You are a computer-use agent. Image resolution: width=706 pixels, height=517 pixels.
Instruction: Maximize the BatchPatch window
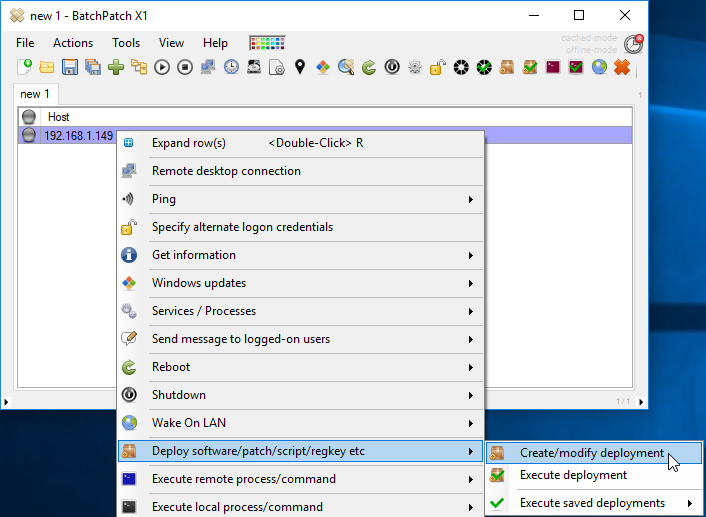tap(579, 15)
